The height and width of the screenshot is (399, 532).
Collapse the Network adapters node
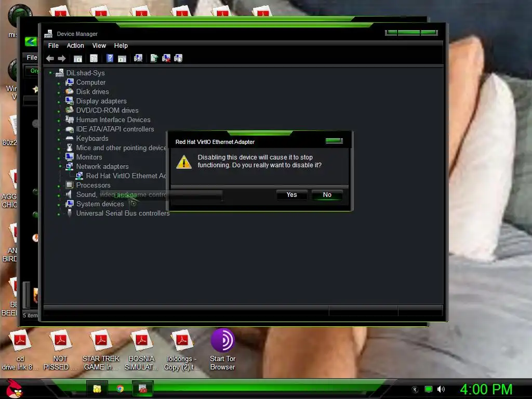pyautogui.click(x=60, y=166)
